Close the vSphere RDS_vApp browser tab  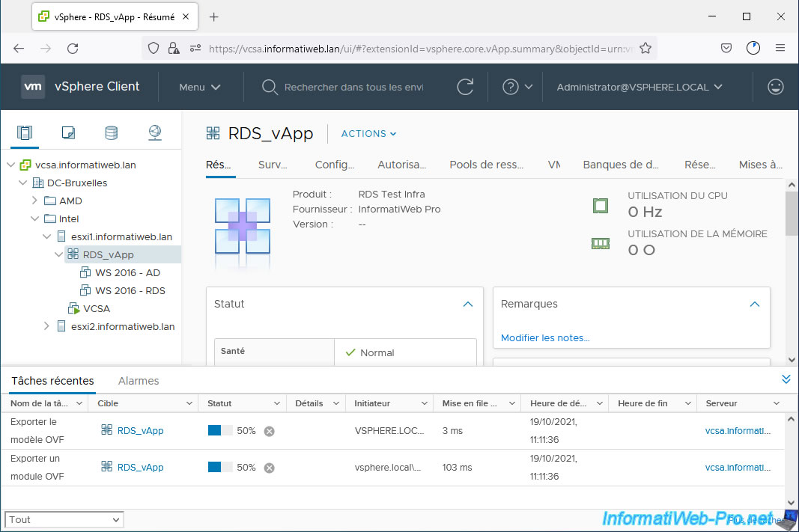coord(186,16)
